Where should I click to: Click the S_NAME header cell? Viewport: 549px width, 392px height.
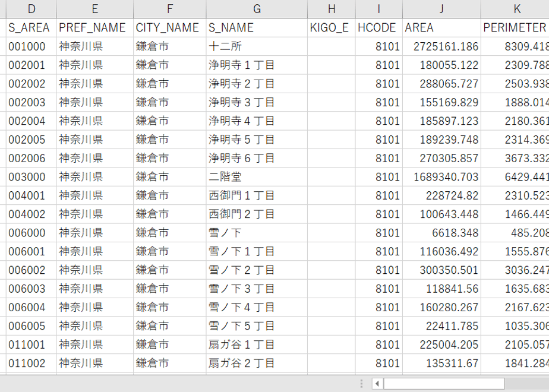point(257,28)
